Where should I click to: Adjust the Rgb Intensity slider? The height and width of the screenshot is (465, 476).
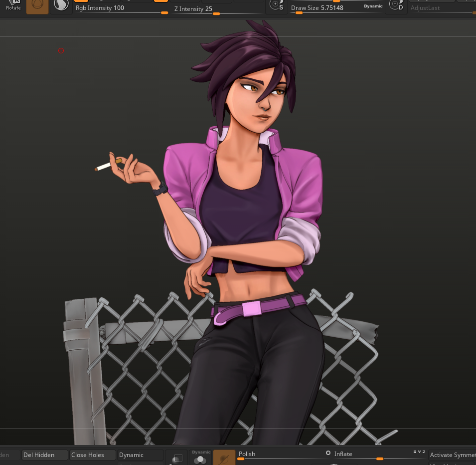click(x=122, y=8)
